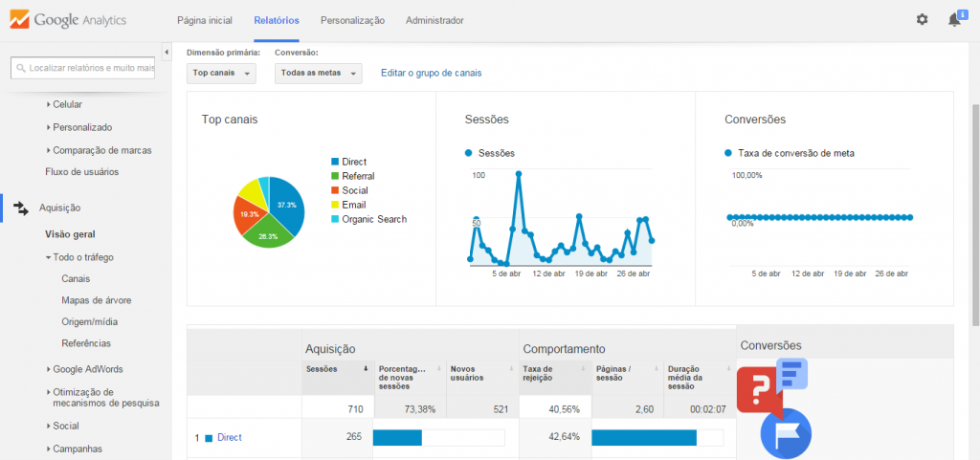The image size is (980, 460).
Task: Open Visão geral report
Action: 70,234
